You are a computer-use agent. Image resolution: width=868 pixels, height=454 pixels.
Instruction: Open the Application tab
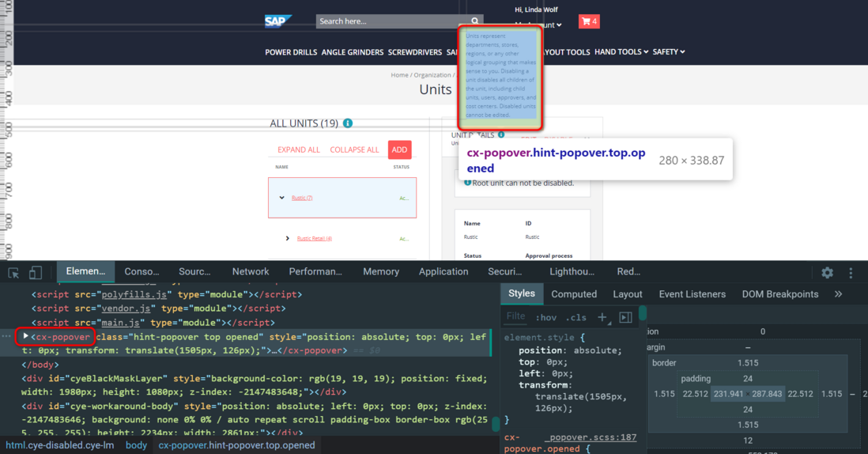point(443,271)
